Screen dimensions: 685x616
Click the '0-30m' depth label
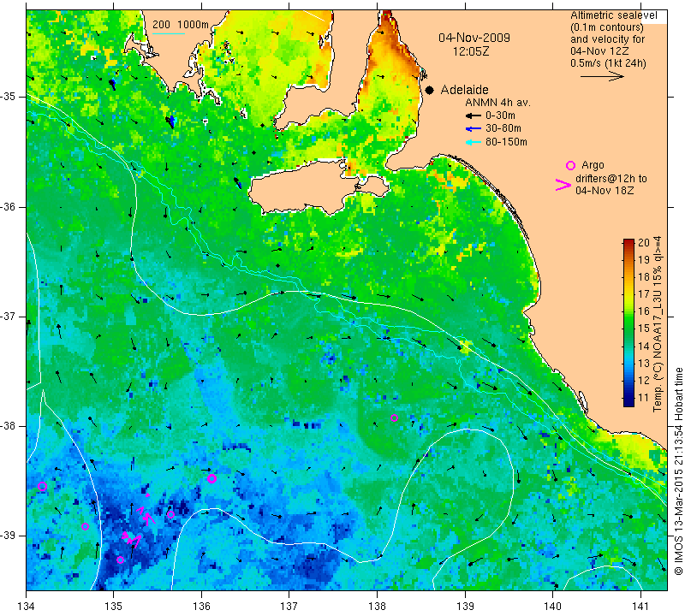[x=500, y=115]
